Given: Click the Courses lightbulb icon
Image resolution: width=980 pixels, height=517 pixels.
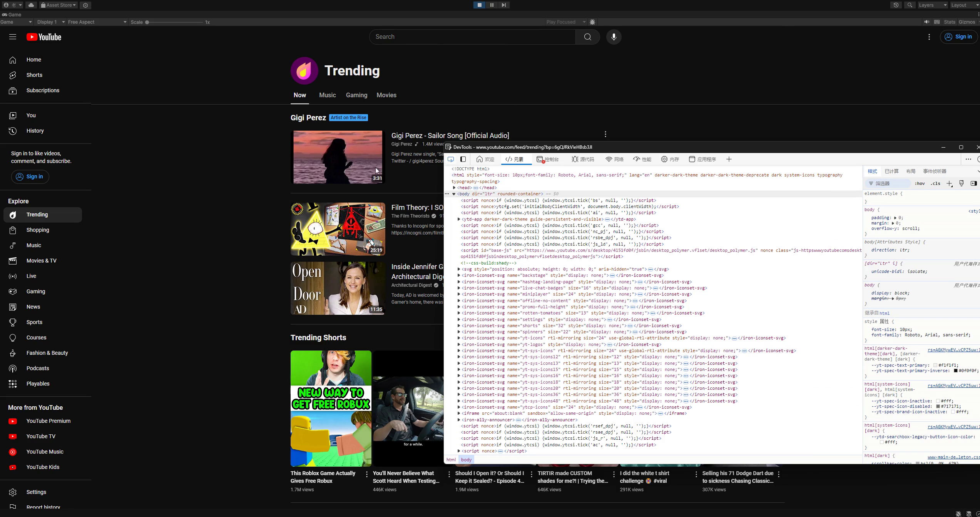Looking at the screenshot, I should [13, 338].
